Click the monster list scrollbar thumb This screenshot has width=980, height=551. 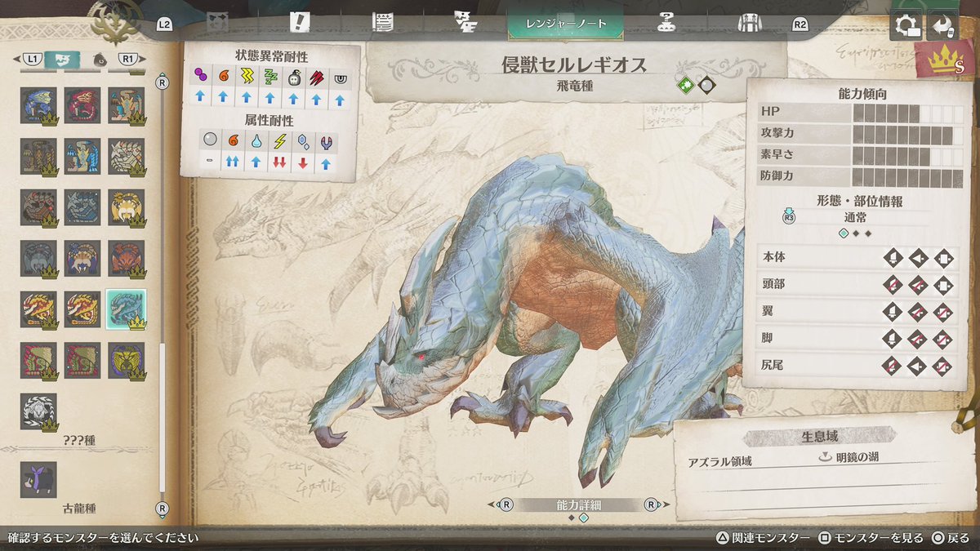pyautogui.click(x=162, y=416)
